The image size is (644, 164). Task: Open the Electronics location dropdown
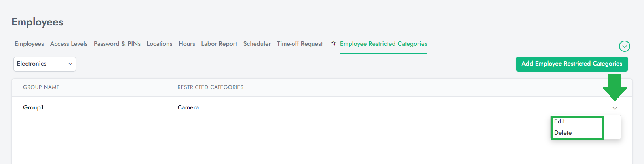(45, 64)
